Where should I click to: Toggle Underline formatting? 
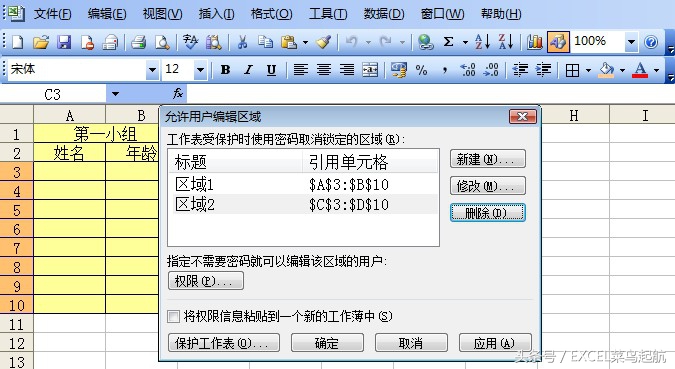271,70
